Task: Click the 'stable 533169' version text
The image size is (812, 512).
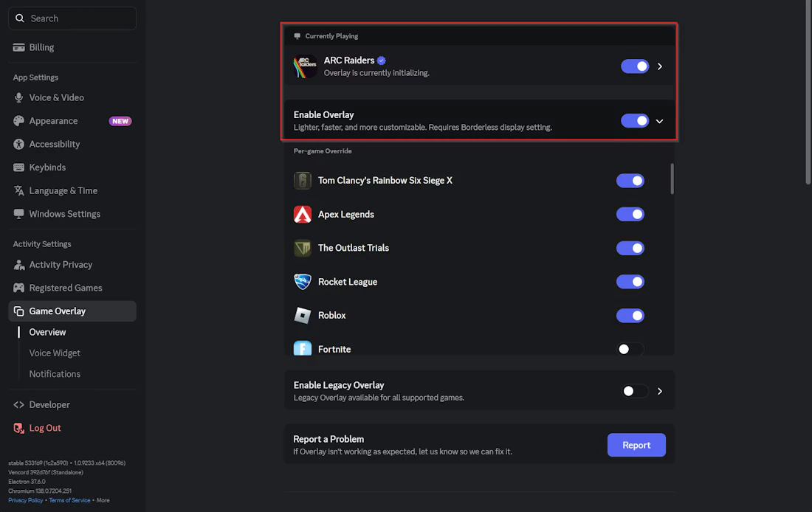Action: [x=66, y=463]
